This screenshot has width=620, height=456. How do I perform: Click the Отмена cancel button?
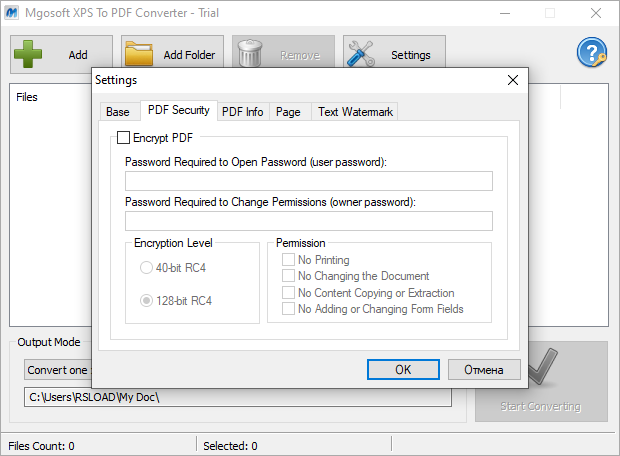[x=484, y=369]
